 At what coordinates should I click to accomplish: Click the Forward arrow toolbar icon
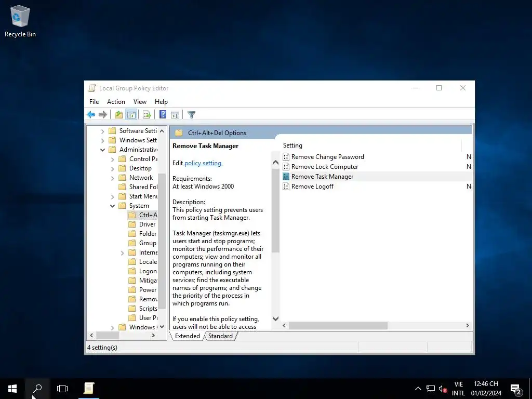(x=103, y=115)
